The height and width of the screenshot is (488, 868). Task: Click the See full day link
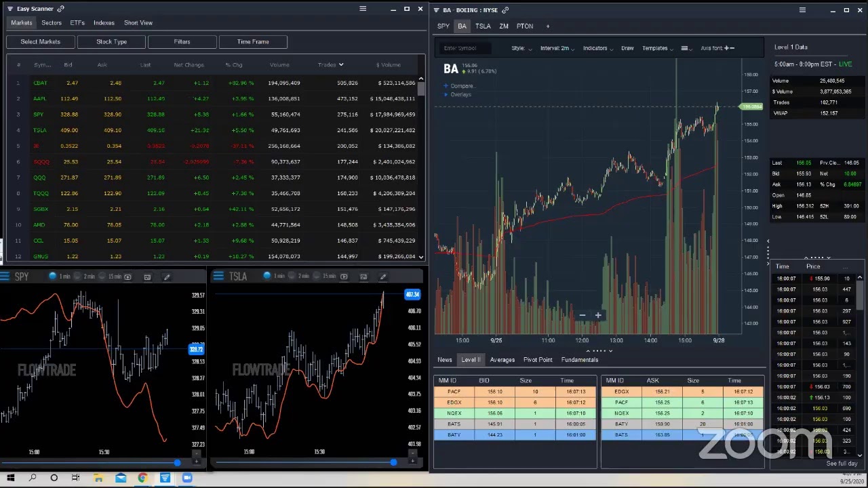pos(842,464)
